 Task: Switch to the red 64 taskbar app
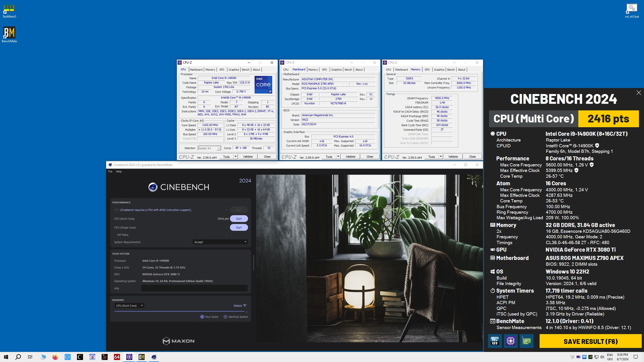(x=117, y=357)
